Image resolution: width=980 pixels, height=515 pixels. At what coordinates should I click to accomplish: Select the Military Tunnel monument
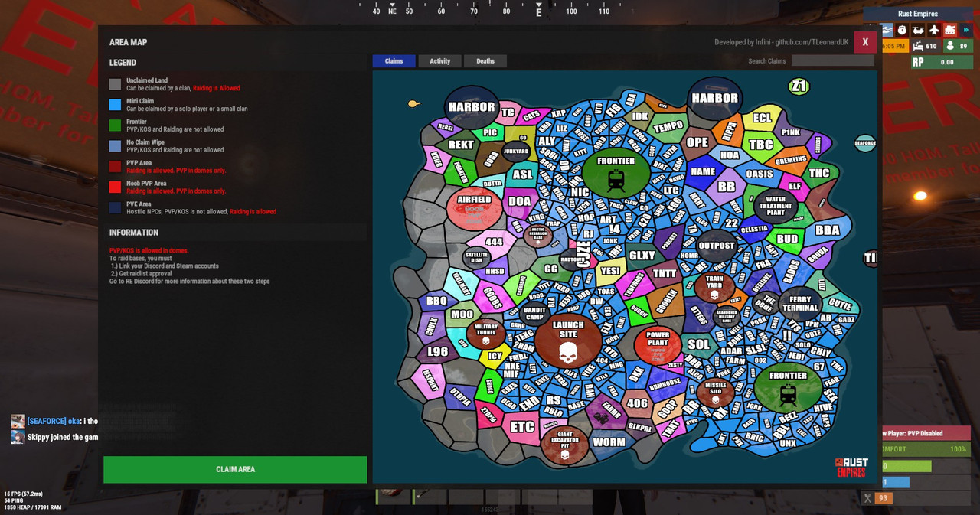coord(485,333)
